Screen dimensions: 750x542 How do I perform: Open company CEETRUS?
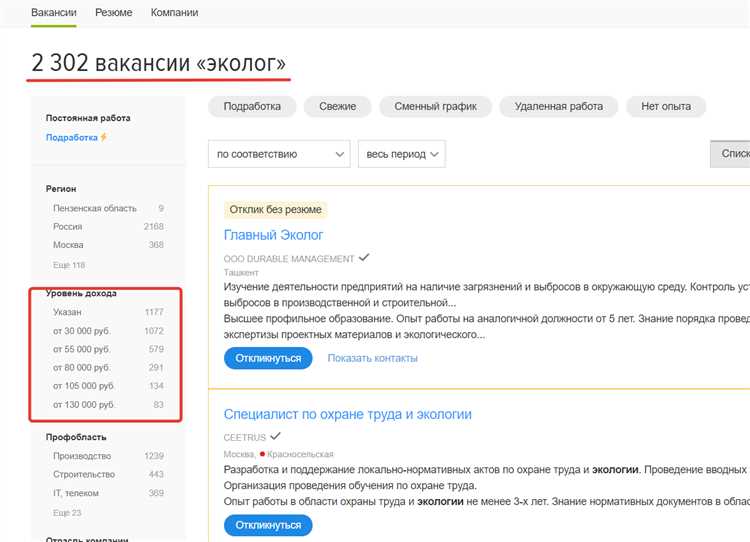244,437
